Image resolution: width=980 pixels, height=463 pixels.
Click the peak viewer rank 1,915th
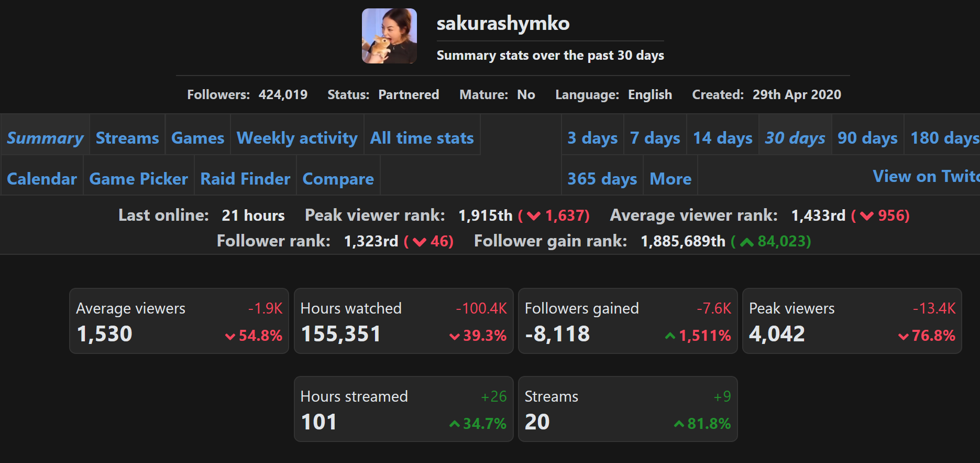click(486, 216)
